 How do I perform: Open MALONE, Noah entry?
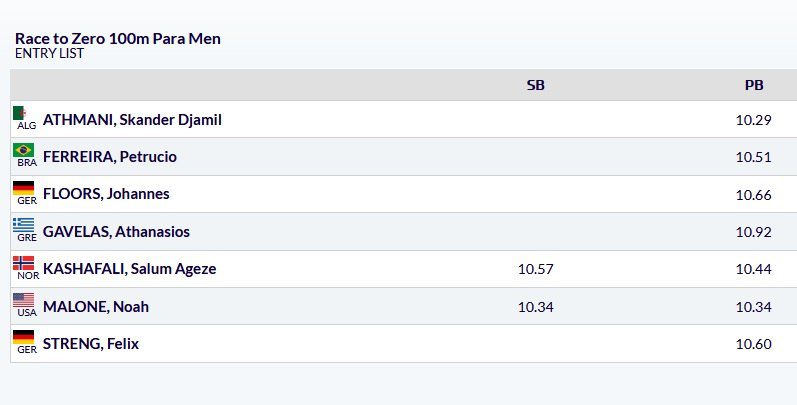tap(96, 306)
